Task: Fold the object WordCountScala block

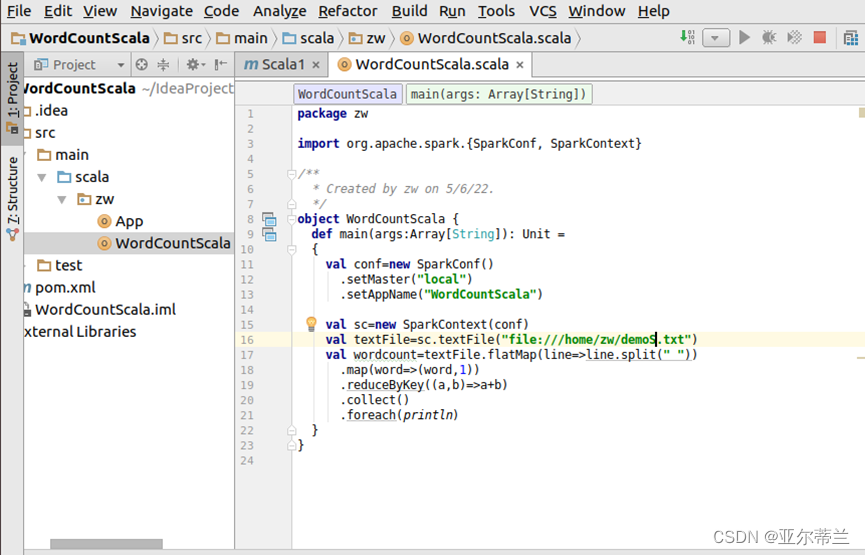Action: point(292,220)
